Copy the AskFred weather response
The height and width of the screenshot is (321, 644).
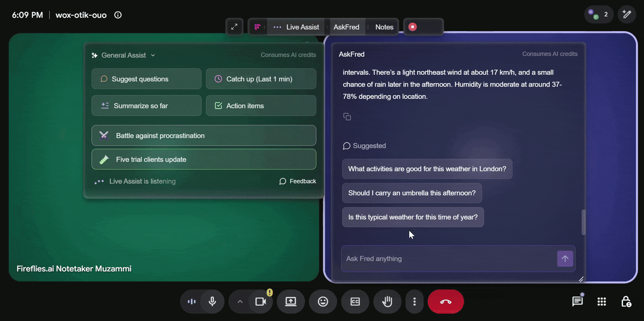click(x=347, y=117)
